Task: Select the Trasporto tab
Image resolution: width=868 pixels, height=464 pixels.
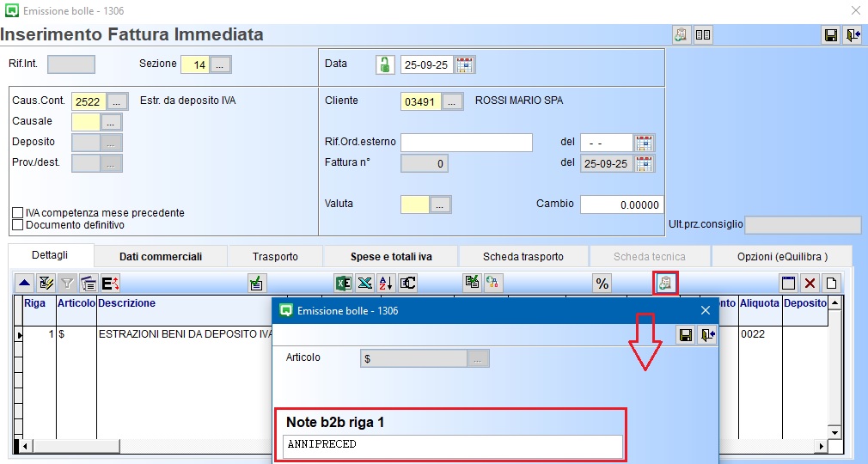Action: (275, 256)
